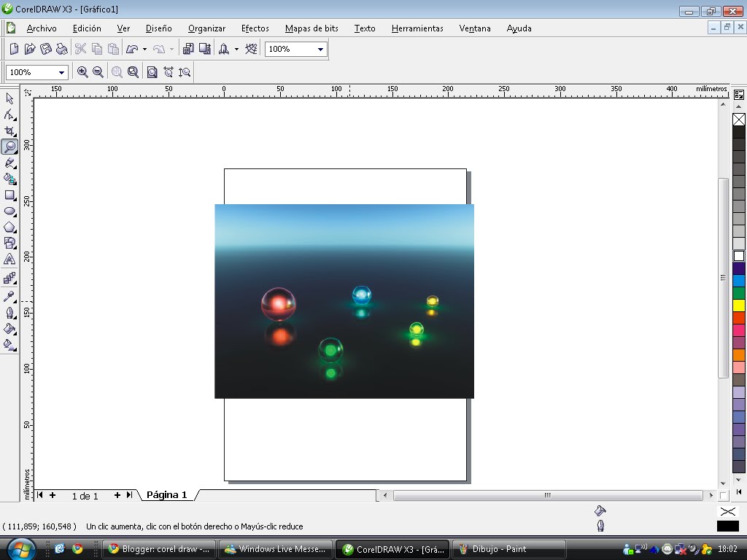Click the Print icon in the standard toolbar
Viewport: 747px width, 560px height.
pos(62,49)
